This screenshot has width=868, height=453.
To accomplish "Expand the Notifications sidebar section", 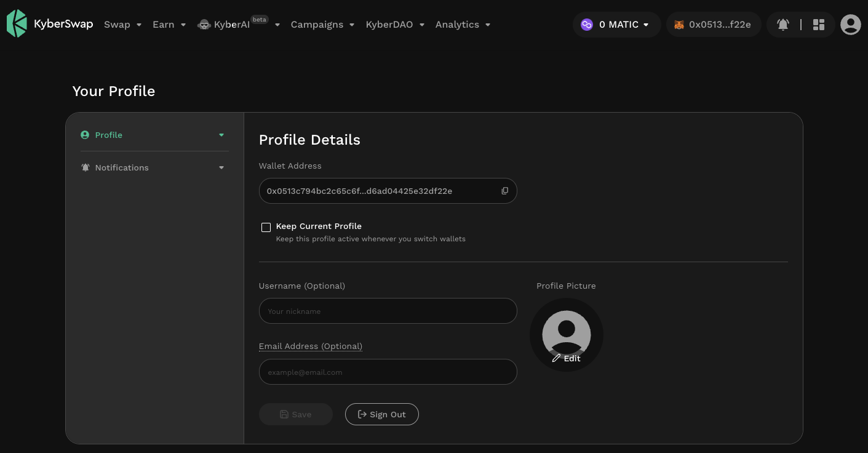I will tap(221, 167).
